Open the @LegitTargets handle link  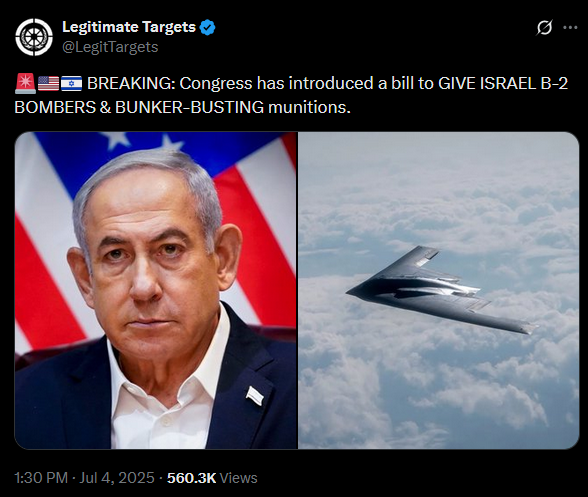coord(110,47)
